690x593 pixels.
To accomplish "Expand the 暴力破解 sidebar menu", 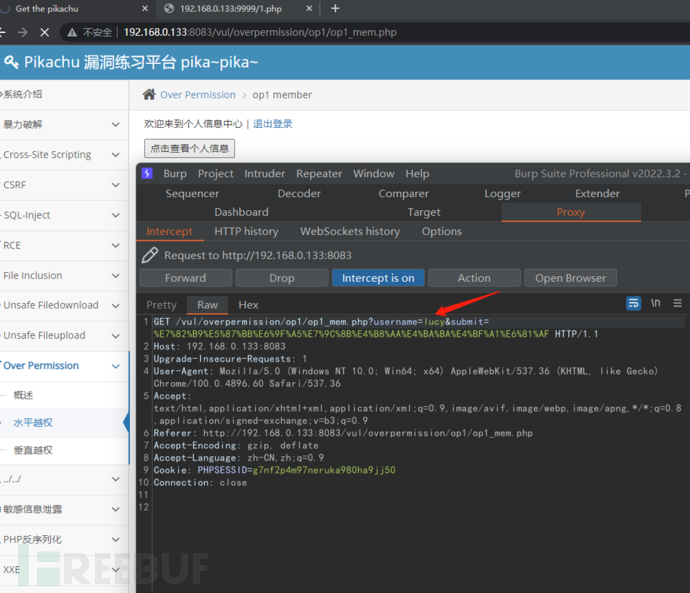I will pyautogui.click(x=62, y=124).
